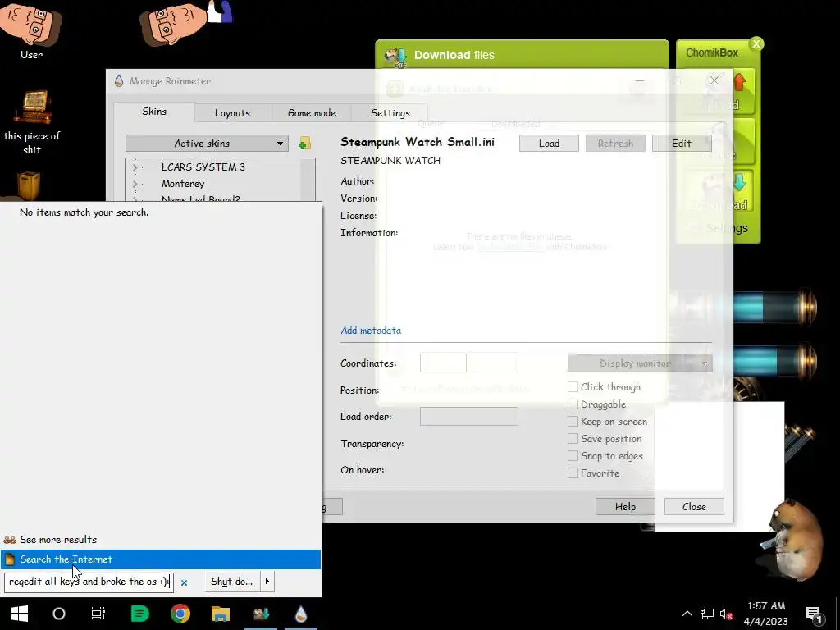Select Search the Internet entry
Image resolution: width=840 pixels, height=630 pixels.
[161, 559]
